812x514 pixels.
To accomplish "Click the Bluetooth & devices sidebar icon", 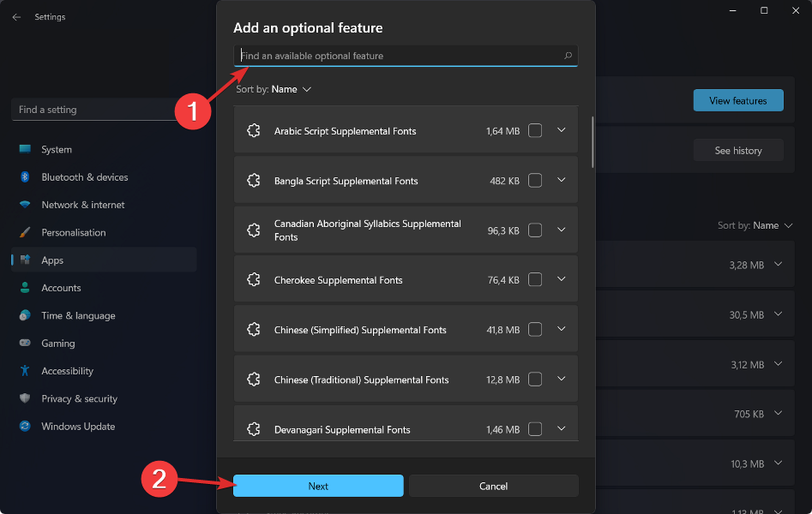I will click(25, 177).
